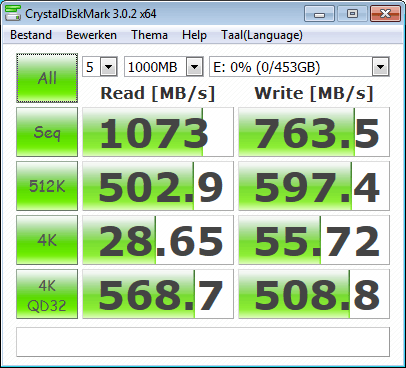Select the 512K write result 597.4
This screenshot has width=406, height=368.
pos(314,186)
